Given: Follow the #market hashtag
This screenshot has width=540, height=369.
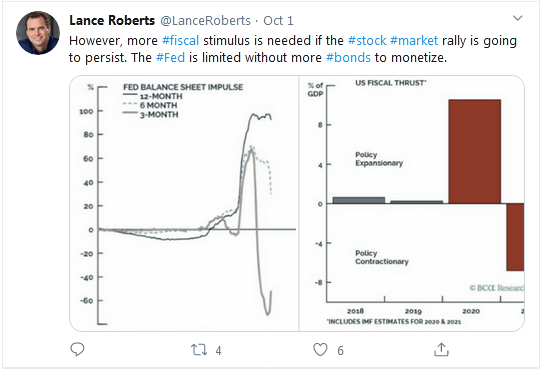Looking at the screenshot, I should pos(414,41).
